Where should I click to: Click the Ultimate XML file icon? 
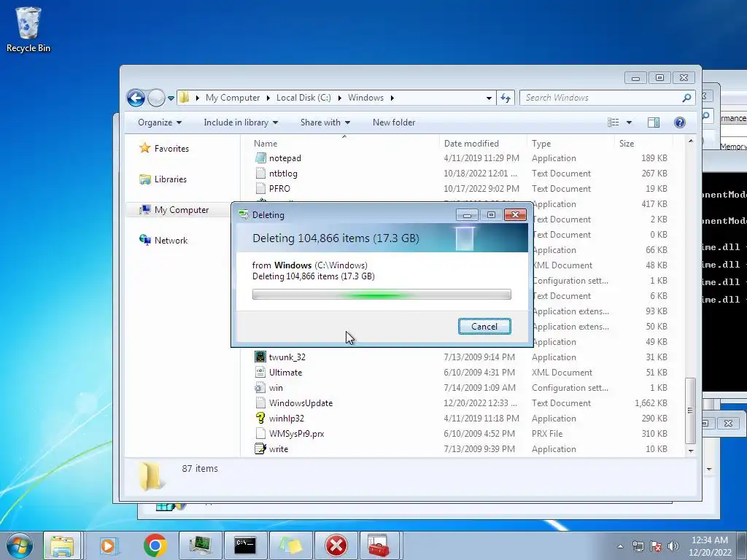pyautogui.click(x=260, y=372)
